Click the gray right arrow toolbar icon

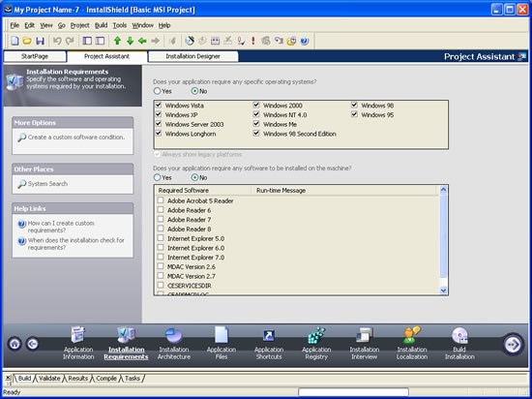(x=156, y=41)
